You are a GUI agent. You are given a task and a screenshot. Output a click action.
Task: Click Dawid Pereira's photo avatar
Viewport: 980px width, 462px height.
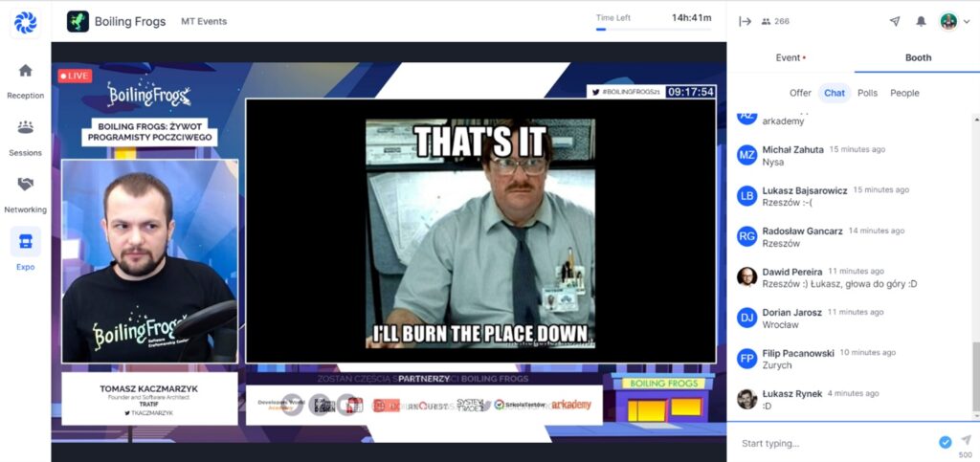[x=746, y=276]
